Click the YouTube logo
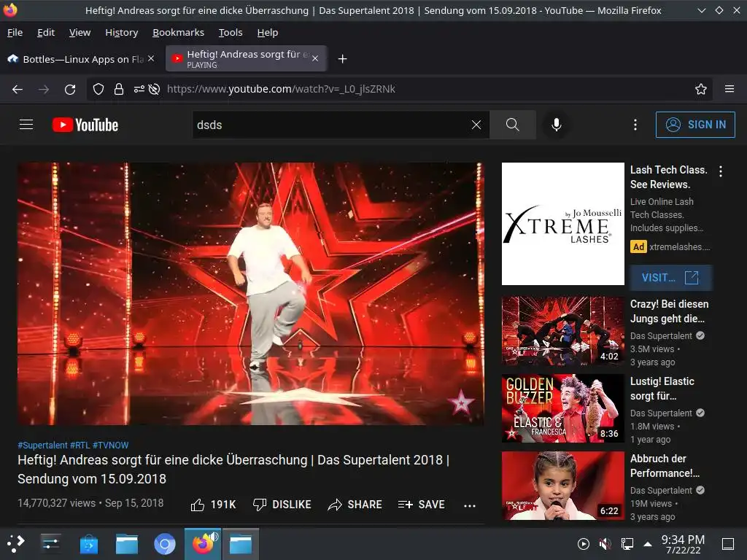The width and height of the screenshot is (747, 560). 85,125
